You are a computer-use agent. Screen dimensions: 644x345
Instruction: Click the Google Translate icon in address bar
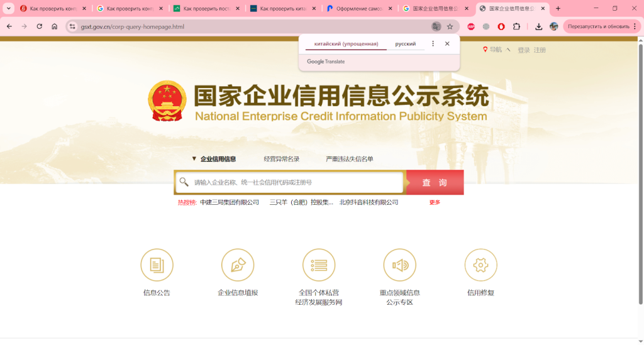tap(436, 26)
